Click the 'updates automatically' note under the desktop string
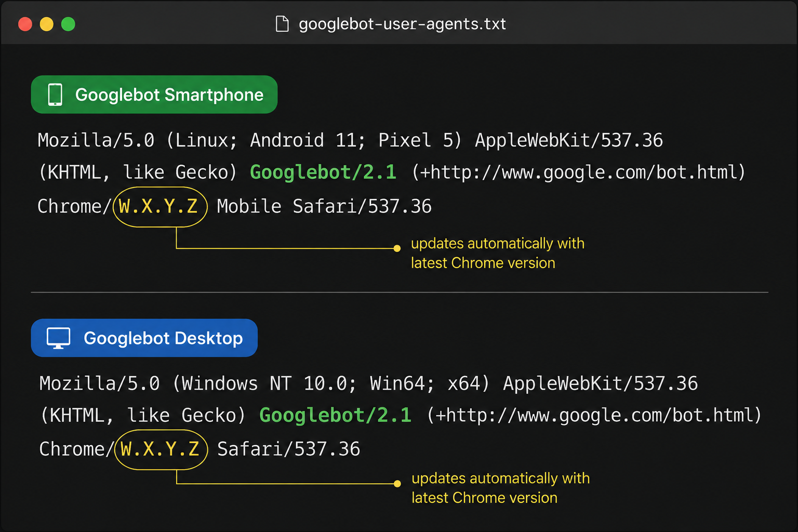The width and height of the screenshot is (798, 532). point(501,488)
